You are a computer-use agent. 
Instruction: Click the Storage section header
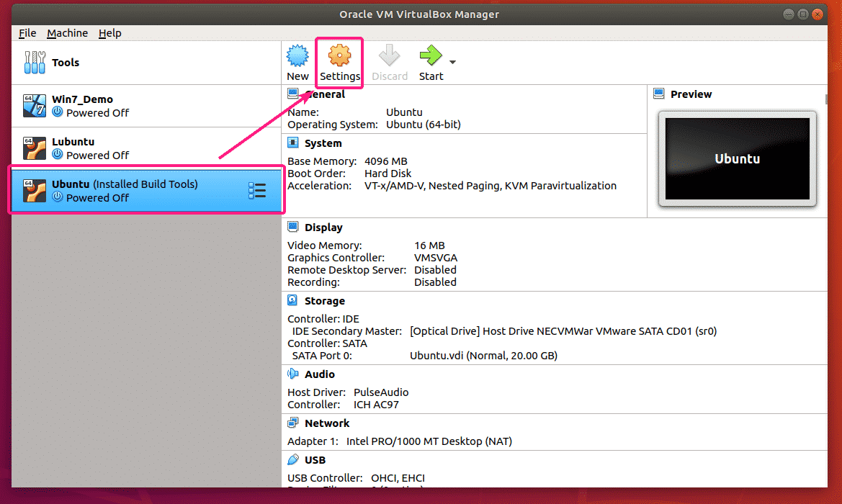click(x=324, y=301)
